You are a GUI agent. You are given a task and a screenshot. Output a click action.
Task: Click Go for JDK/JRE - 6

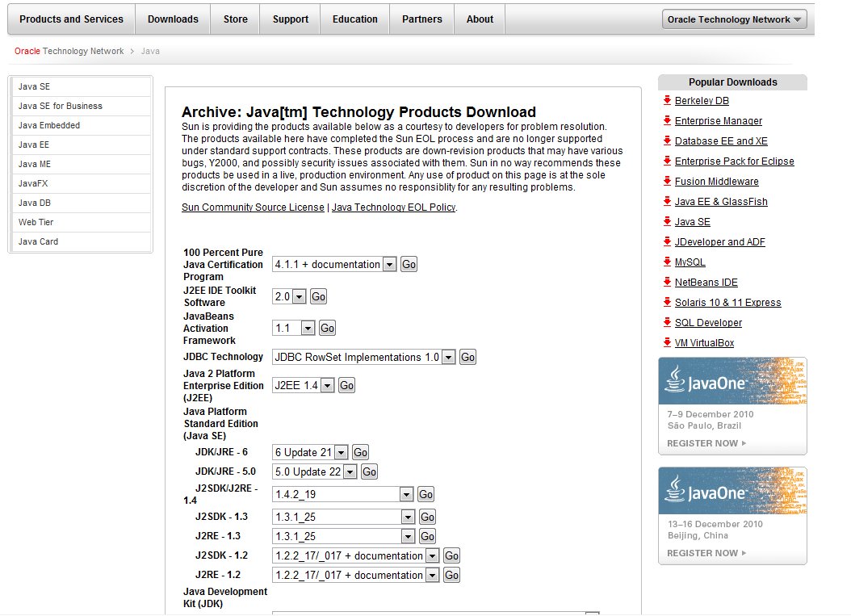point(360,452)
